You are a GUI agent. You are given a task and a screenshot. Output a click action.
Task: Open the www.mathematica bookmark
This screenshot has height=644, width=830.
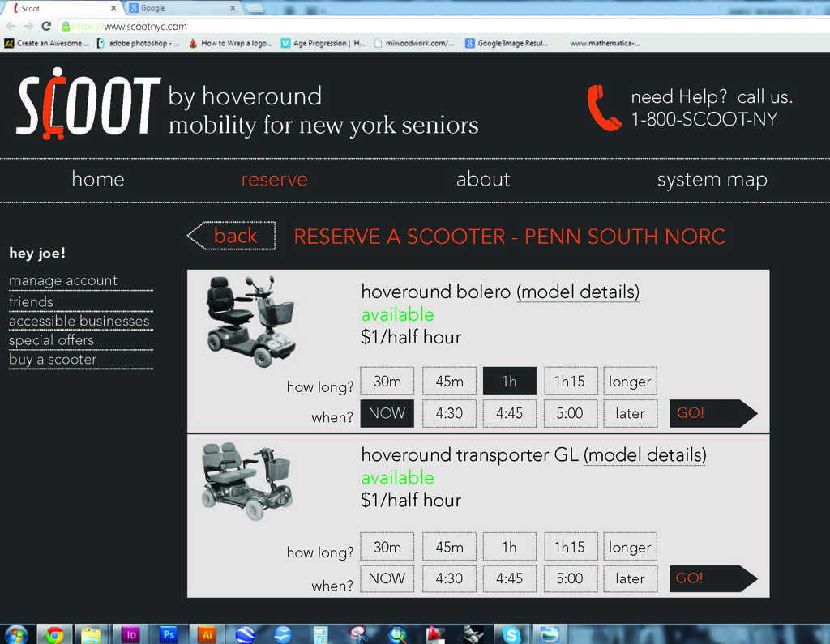[x=605, y=44]
